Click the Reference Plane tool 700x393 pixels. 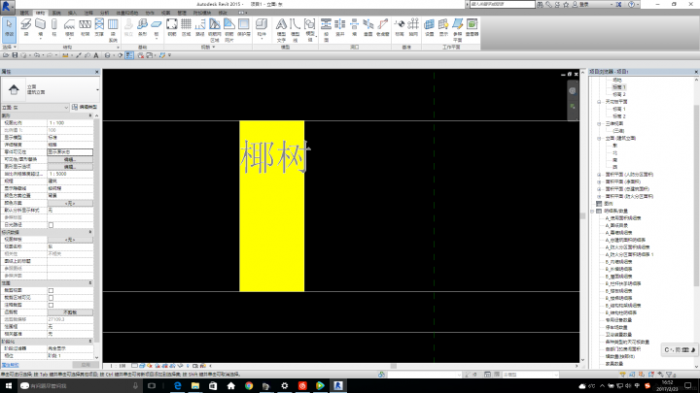[x=458, y=30]
